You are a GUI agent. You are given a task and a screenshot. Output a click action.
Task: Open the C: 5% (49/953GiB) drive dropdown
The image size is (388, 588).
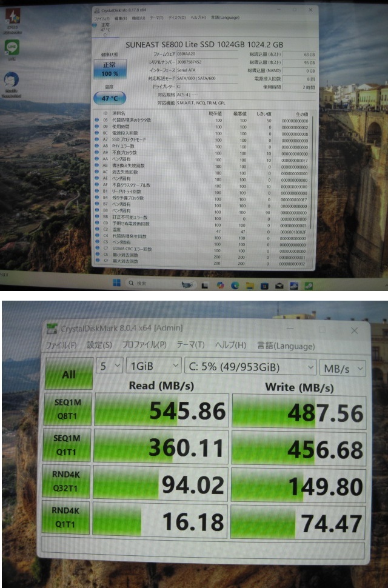250,367
